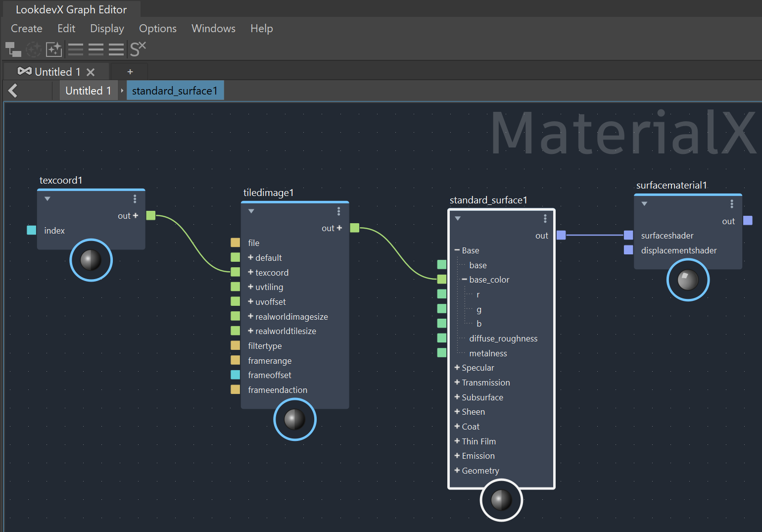Expand the texcoord1 out plus
The image size is (762, 532).
click(136, 216)
